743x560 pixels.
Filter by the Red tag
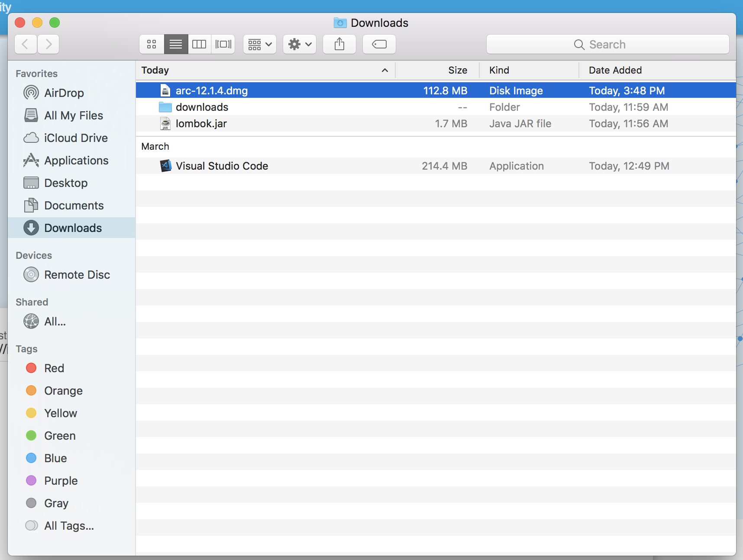tap(54, 368)
